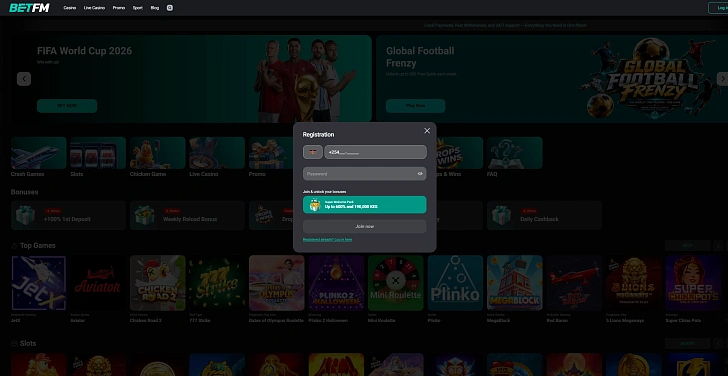Click the All button for Slots section
This screenshot has width=728, height=376.
pyautogui.click(x=688, y=344)
